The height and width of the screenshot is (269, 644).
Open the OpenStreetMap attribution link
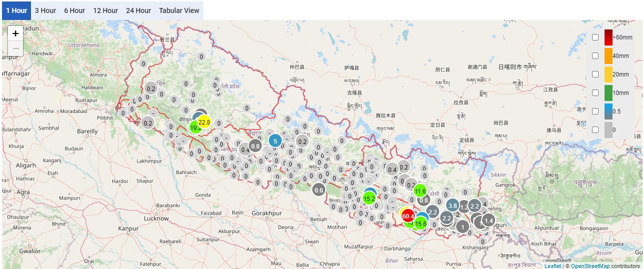click(590, 266)
